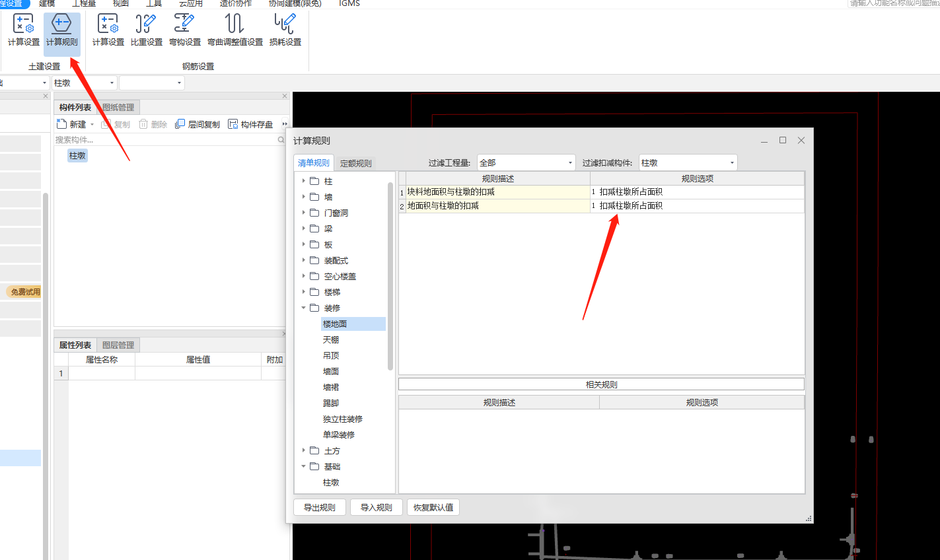Close the 计算规则 dialog
Screen dimensions: 940x560
click(801, 140)
